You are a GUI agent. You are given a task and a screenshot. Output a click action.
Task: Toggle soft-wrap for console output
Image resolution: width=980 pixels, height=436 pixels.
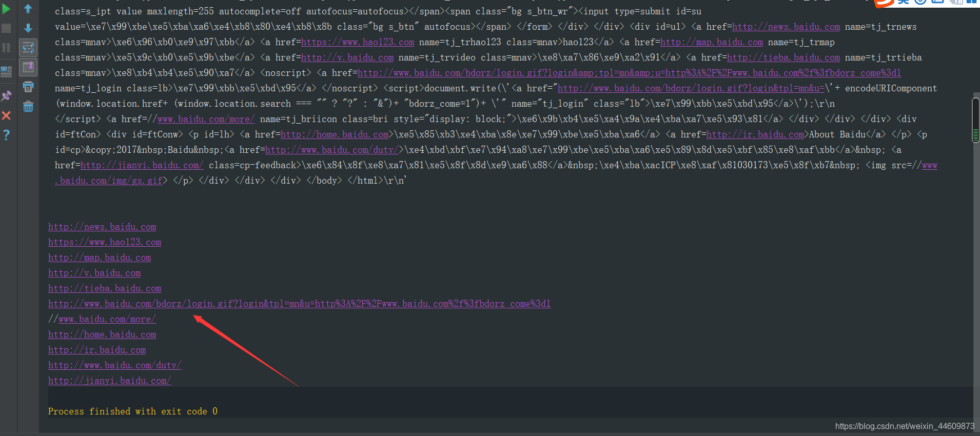pyautogui.click(x=28, y=48)
